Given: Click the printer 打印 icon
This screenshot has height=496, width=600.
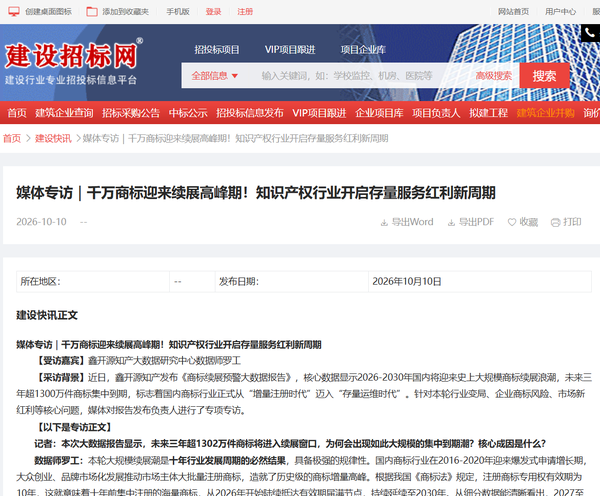Looking at the screenshot, I should [555, 222].
